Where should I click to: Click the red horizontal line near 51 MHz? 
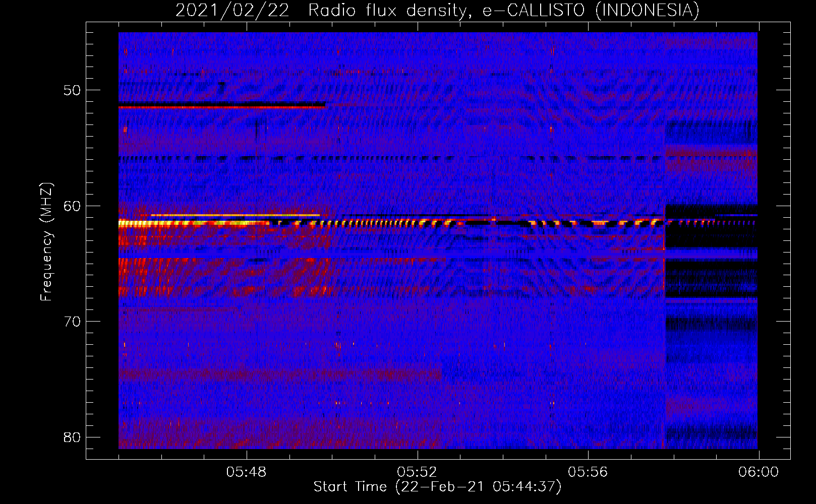click(x=222, y=107)
